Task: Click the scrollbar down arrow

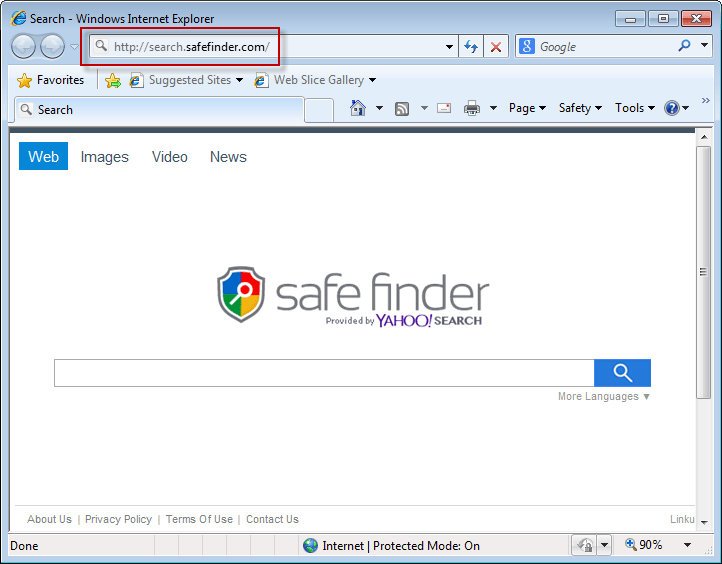Action: click(704, 523)
